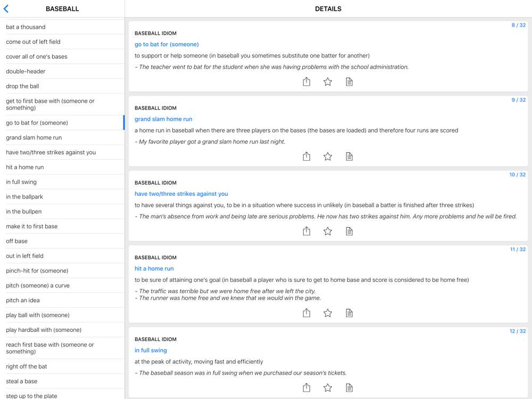532x399 pixels.
Task: Star the 'grand slam home run' card
Action: 328,156
